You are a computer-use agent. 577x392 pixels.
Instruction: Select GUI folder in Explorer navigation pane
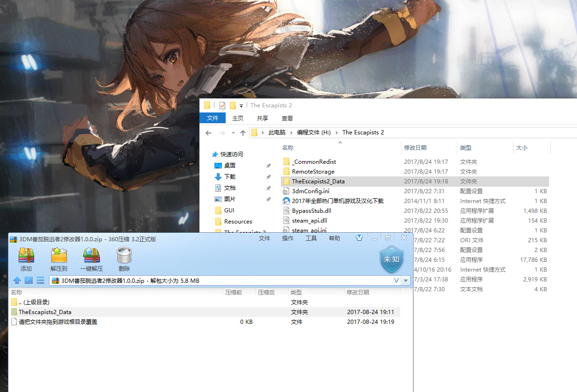tap(229, 210)
